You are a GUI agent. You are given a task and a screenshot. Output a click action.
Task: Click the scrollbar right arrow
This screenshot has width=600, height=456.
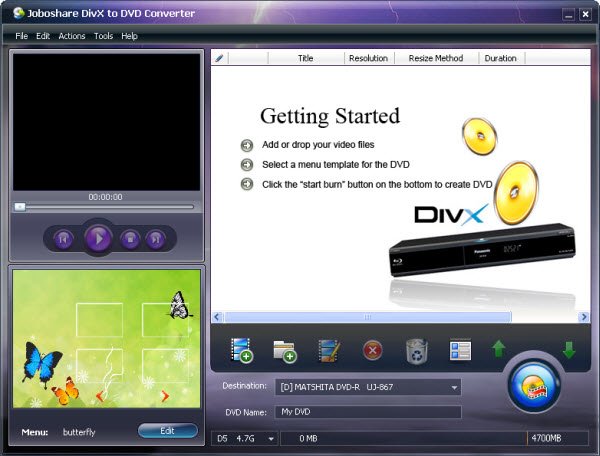(584, 317)
